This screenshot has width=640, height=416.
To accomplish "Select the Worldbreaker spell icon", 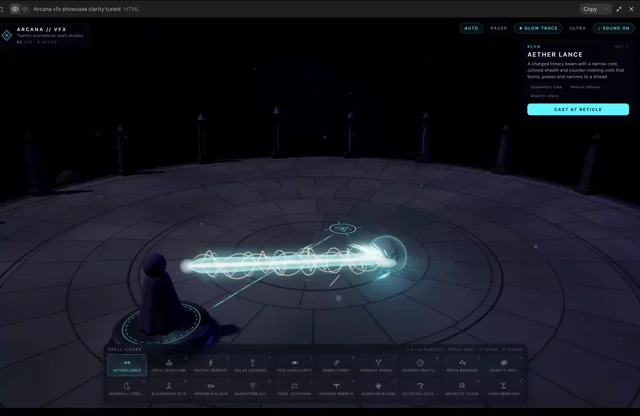I will coord(504,388).
